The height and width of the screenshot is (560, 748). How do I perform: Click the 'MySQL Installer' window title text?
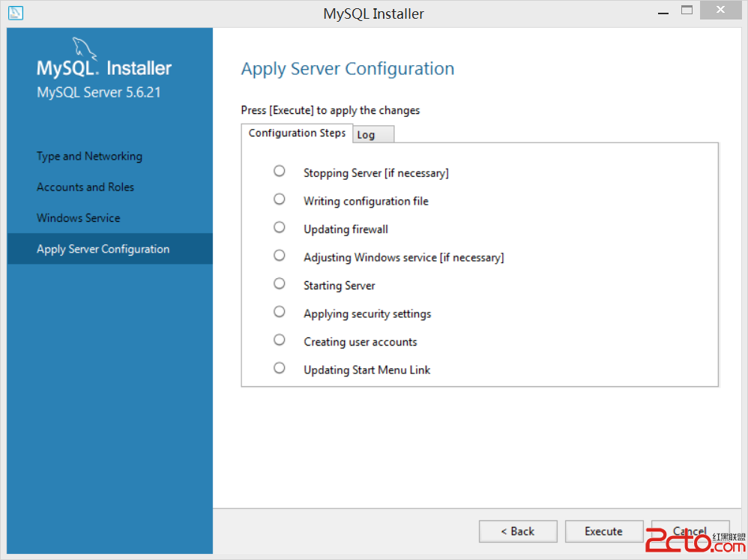point(373,13)
